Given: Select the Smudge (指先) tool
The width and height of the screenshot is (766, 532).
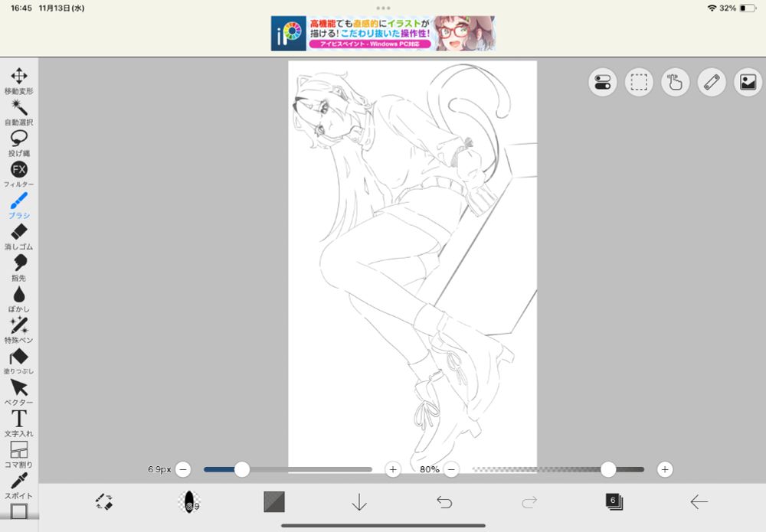Looking at the screenshot, I should (x=19, y=267).
